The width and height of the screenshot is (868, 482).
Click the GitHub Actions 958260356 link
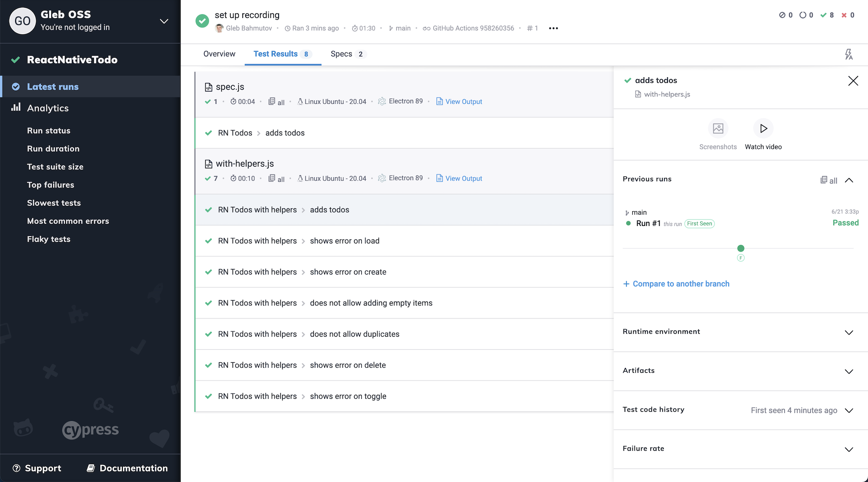tap(468, 28)
